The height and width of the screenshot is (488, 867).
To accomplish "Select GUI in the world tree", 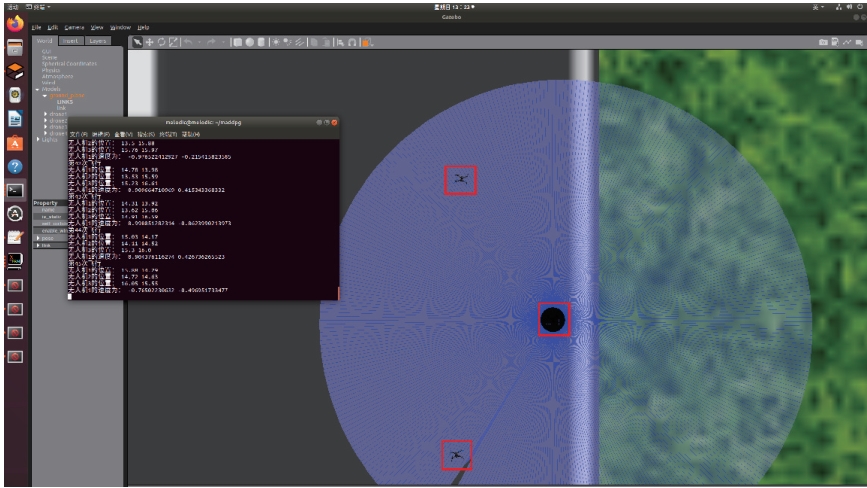I will point(46,51).
